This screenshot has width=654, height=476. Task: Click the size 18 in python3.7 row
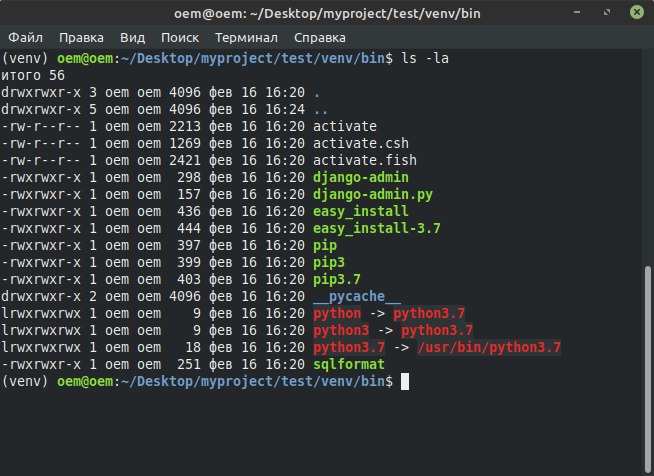(193, 348)
